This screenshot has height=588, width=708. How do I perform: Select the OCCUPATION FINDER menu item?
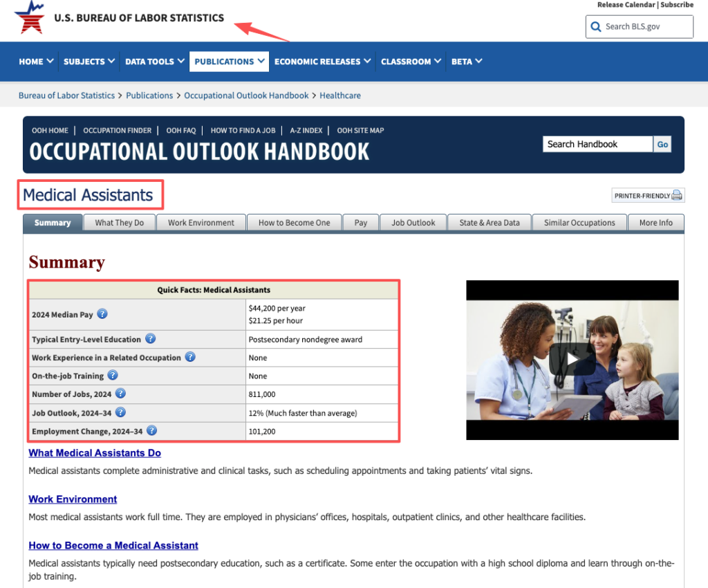tap(118, 130)
